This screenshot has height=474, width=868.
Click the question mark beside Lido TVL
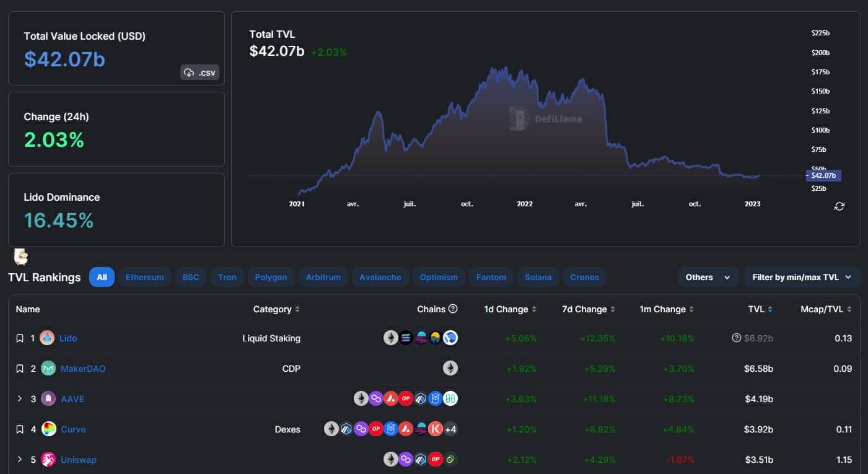tap(737, 338)
